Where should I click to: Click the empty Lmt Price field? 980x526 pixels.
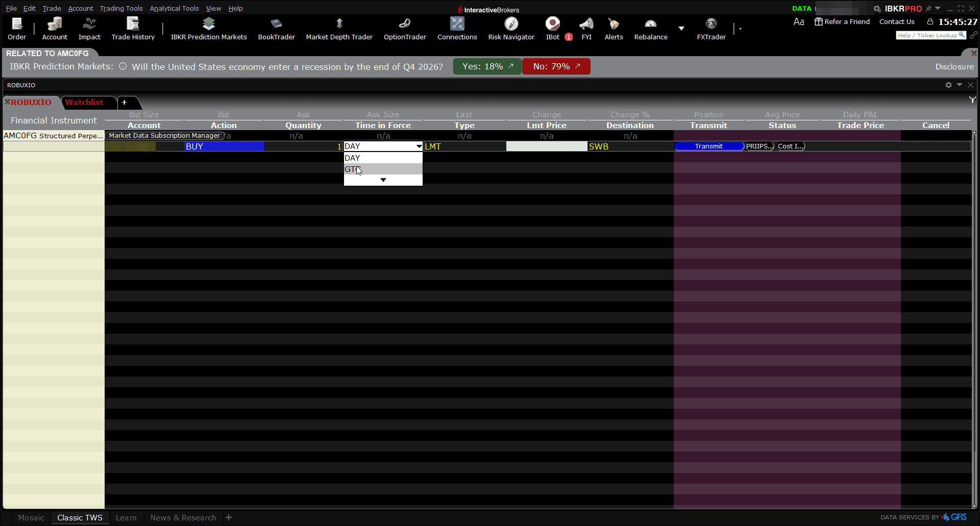coord(547,146)
